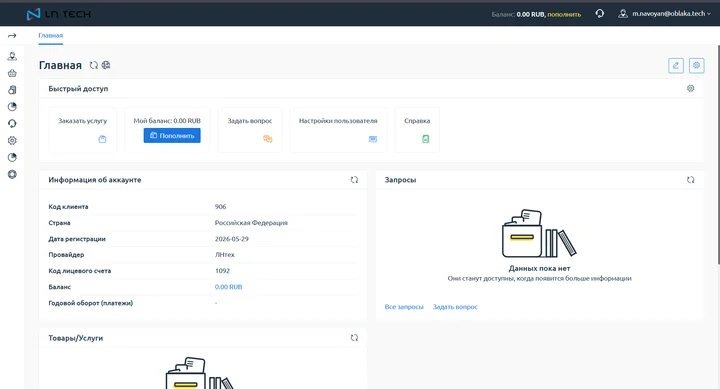Viewport: 720px width, 389px height.
Task: Open the Заказать услугу quick access card
Action: [x=83, y=130]
